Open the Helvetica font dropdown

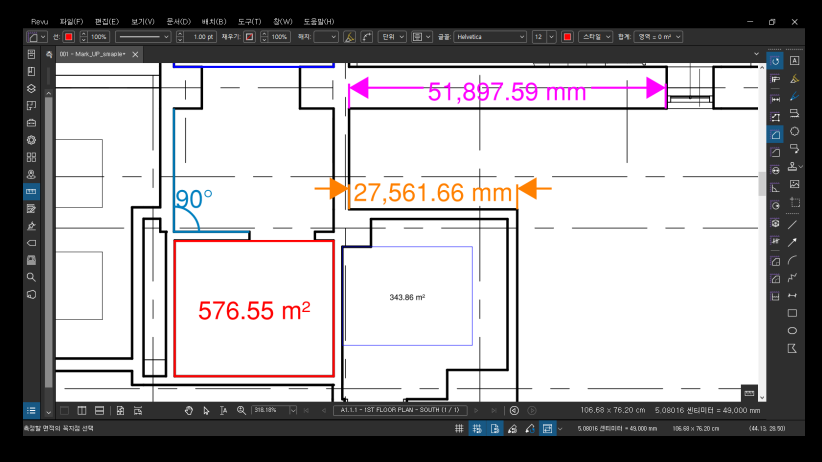[x=490, y=37]
